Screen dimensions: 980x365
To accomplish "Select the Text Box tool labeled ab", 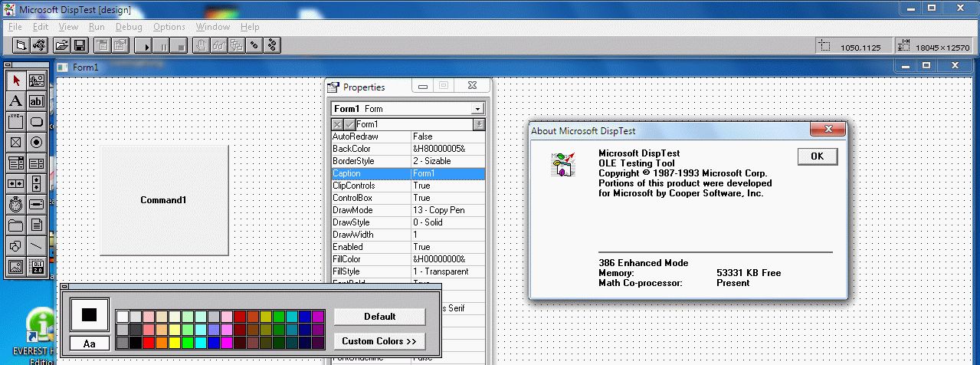I will (x=36, y=100).
